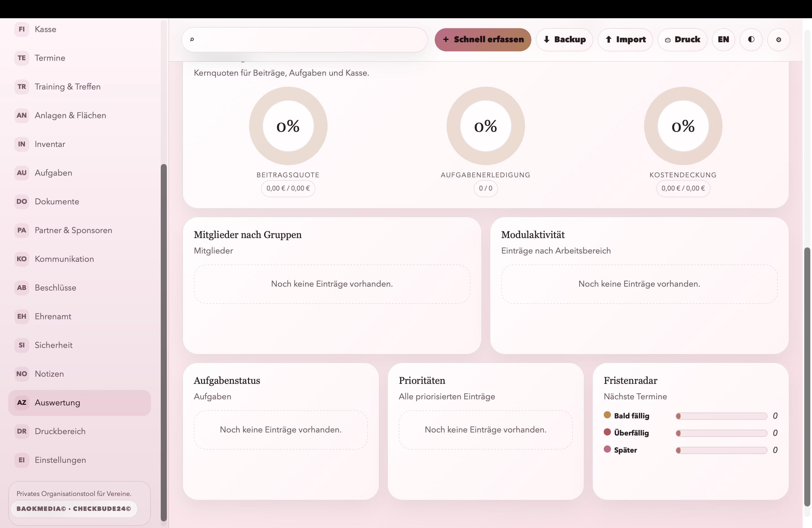The image size is (812, 528).
Task: Toggle dark mode contrast icon
Action: tap(751, 39)
